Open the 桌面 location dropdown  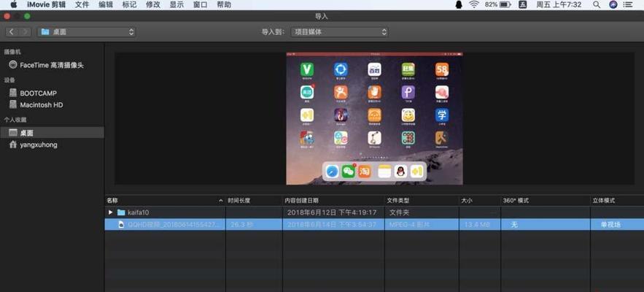[86, 31]
